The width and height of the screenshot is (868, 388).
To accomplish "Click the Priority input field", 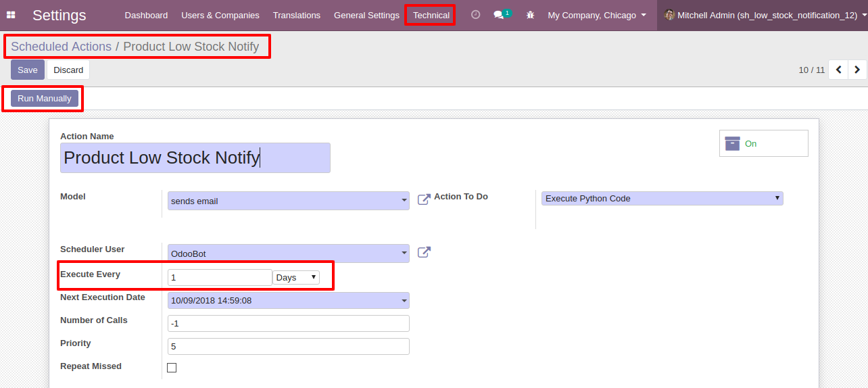I will [289, 346].
